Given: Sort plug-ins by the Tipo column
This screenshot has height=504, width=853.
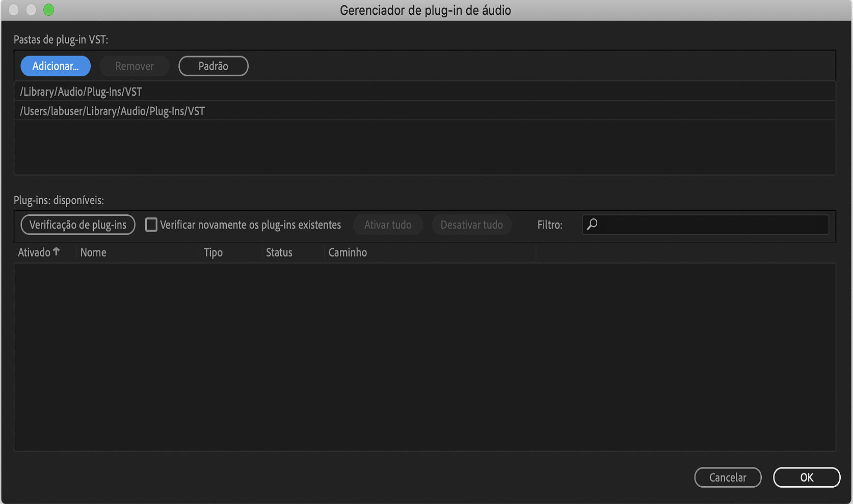Looking at the screenshot, I should [x=213, y=252].
